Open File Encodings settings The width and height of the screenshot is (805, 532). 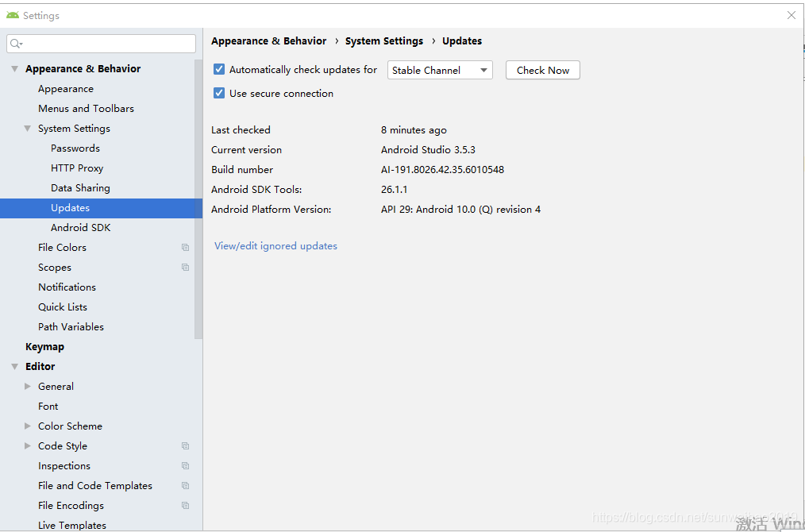pos(71,506)
